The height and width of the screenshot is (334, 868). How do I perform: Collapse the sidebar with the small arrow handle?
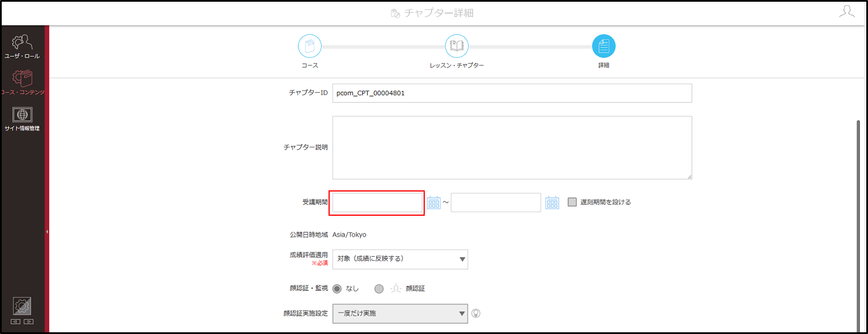tap(47, 231)
